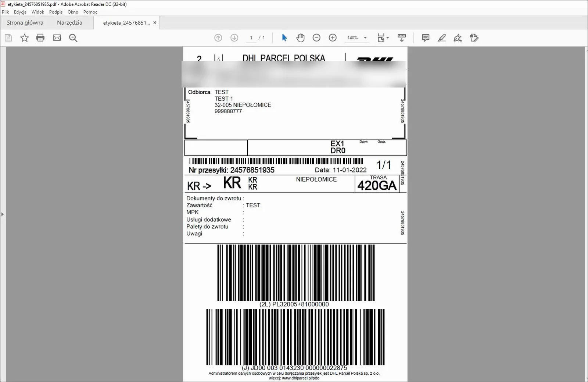Image resolution: width=588 pixels, height=382 pixels.
Task: Add a comment with the speech bubble icon
Action: pos(426,38)
